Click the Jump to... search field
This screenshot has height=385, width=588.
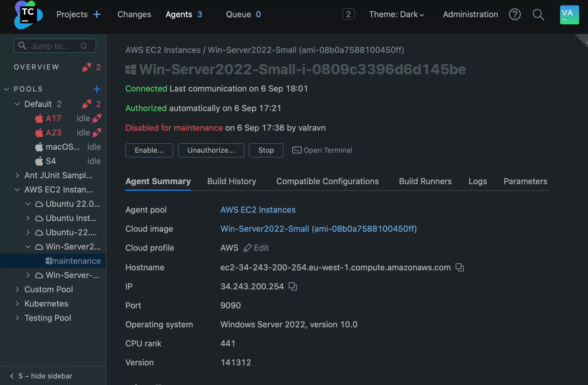[x=55, y=46]
